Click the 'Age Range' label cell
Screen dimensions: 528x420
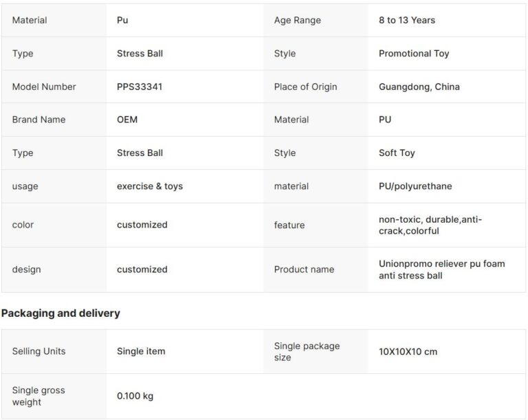pos(297,20)
